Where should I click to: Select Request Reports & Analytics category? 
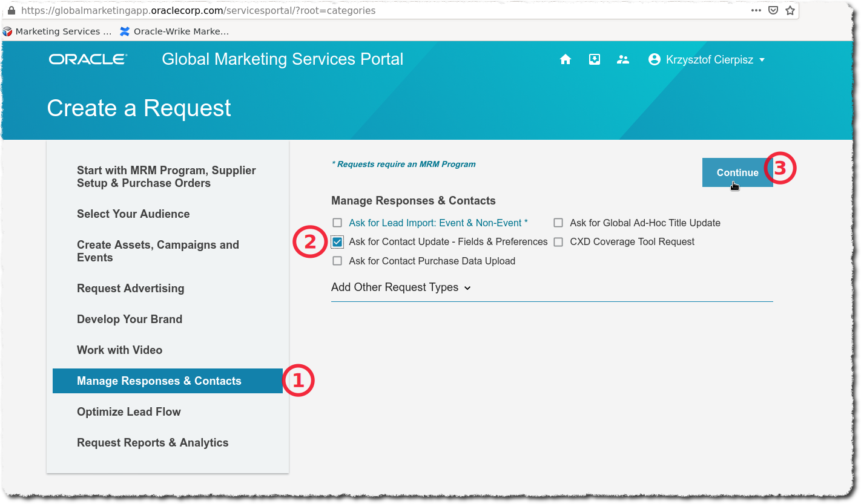[x=153, y=442]
